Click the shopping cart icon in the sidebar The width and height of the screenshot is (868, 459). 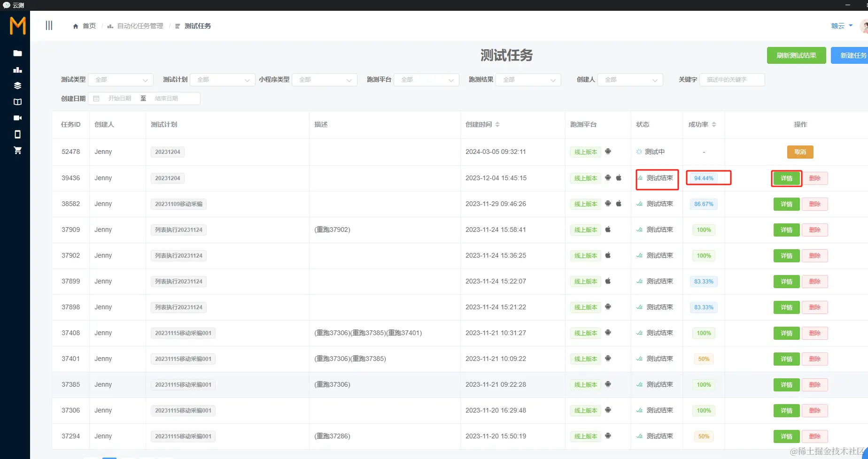click(x=18, y=150)
